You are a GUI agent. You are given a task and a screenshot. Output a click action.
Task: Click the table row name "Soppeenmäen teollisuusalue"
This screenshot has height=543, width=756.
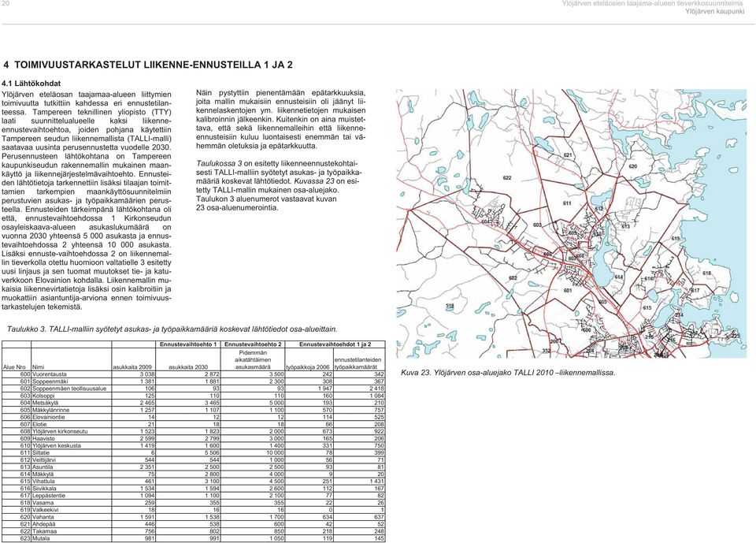tap(69, 389)
